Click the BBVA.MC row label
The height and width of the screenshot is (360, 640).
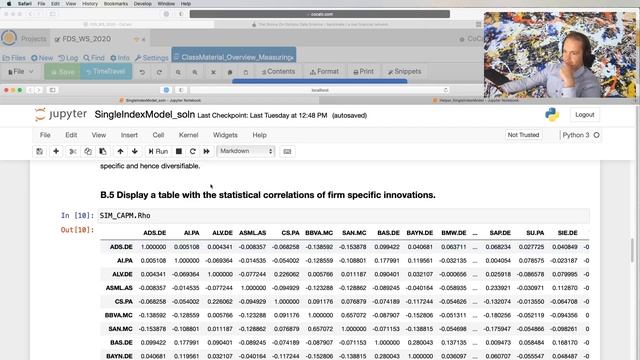click(x=118, y=316)
